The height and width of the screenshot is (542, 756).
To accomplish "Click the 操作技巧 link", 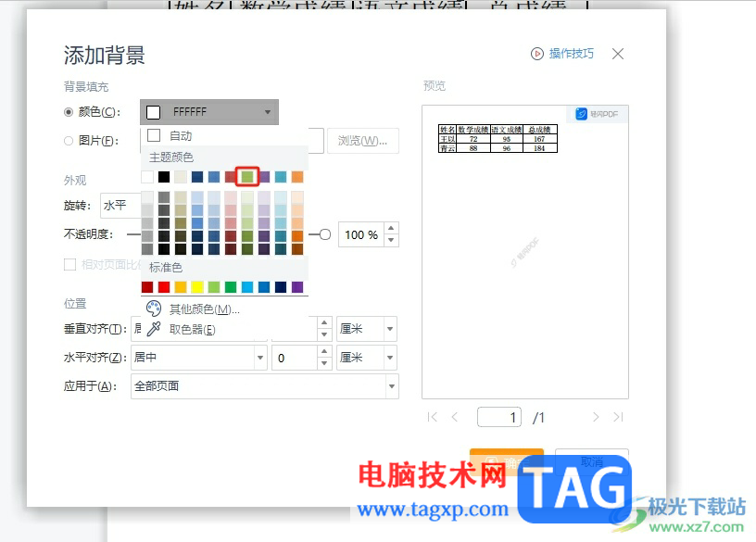I will click(x=572, y=54).
